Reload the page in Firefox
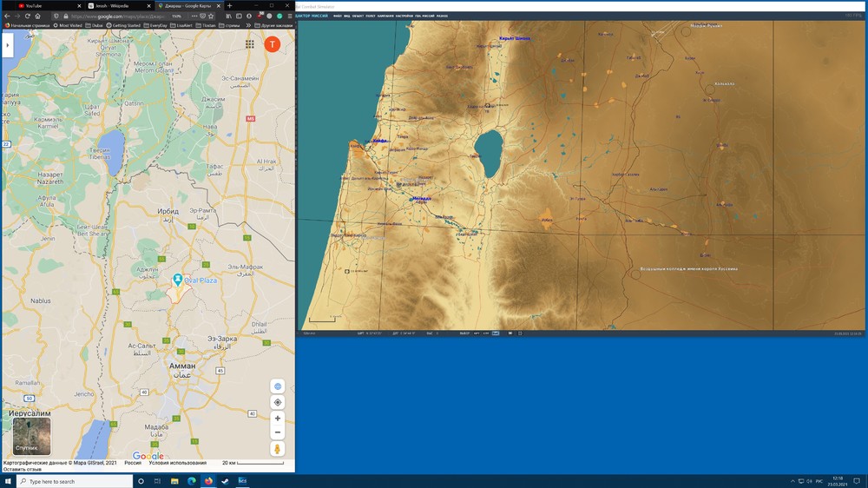The width and height of the screenshot is (868, 488). pos(27,16)
